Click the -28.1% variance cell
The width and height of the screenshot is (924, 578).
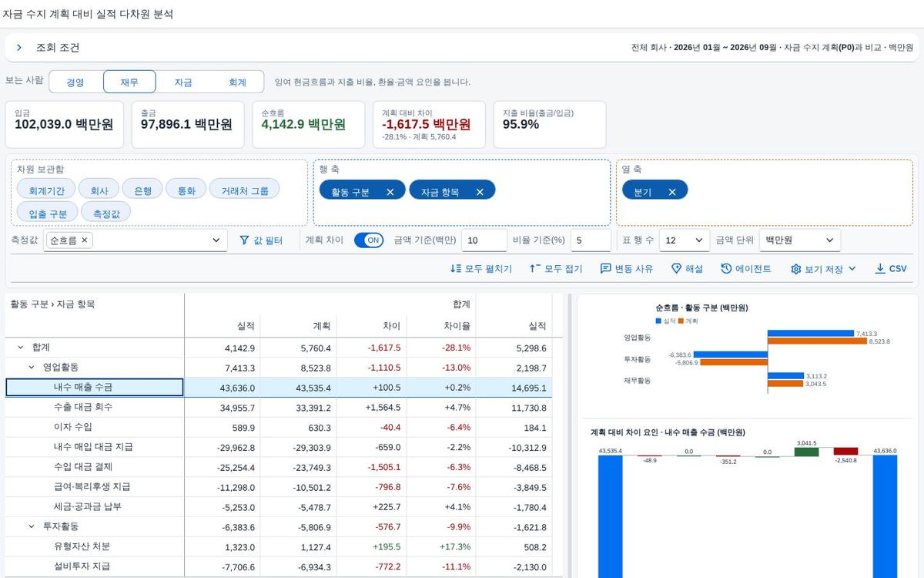pyautogui.click(x=441, y=348)
